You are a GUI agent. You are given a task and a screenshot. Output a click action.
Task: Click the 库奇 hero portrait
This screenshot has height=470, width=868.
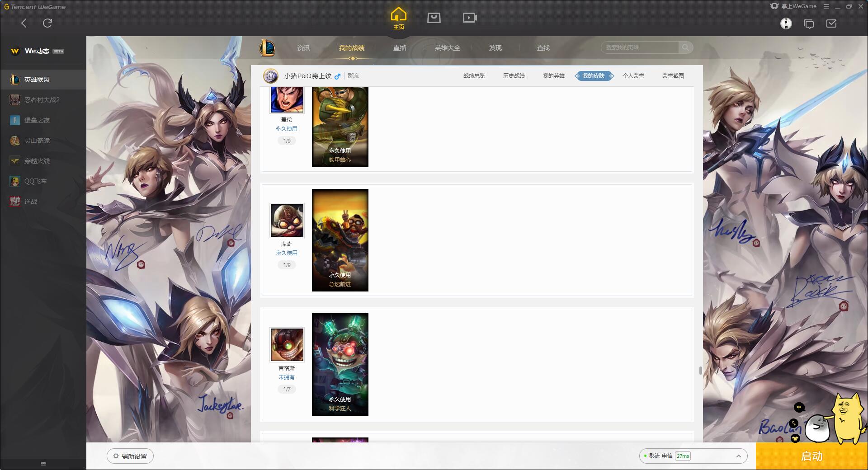click(x=287, y=221)
